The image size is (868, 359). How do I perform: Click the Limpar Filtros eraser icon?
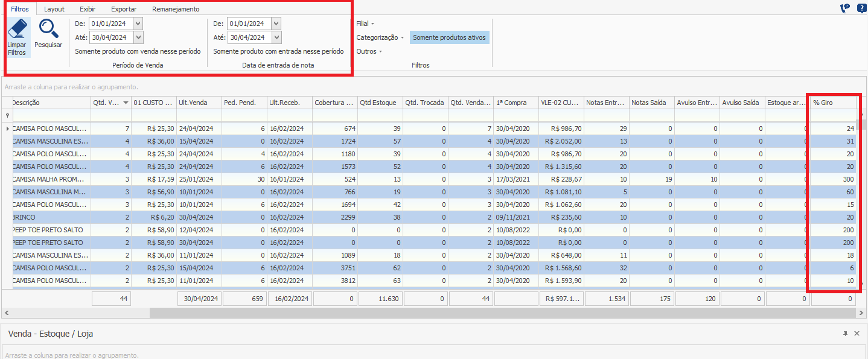(x=17, y=29)
